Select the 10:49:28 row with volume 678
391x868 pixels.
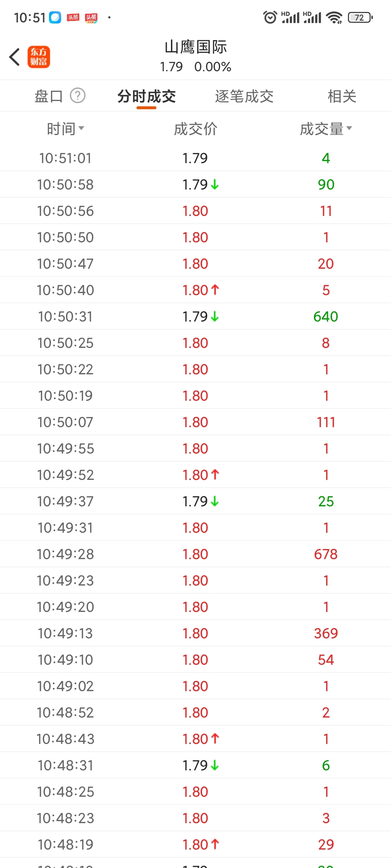click(x=195, y=554)
